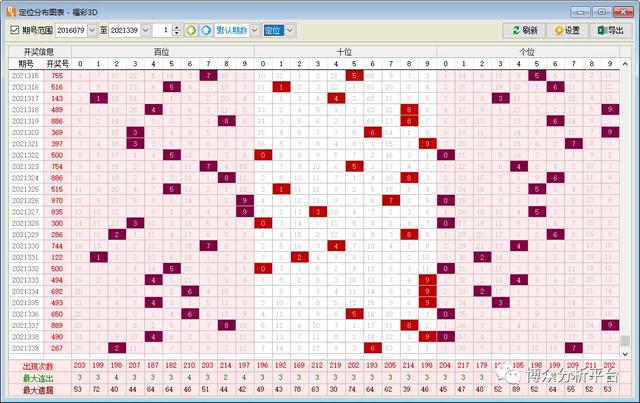Expand the end period 2021339 dropdown
This screenshot has width=640, height=403.
(146, 30)
